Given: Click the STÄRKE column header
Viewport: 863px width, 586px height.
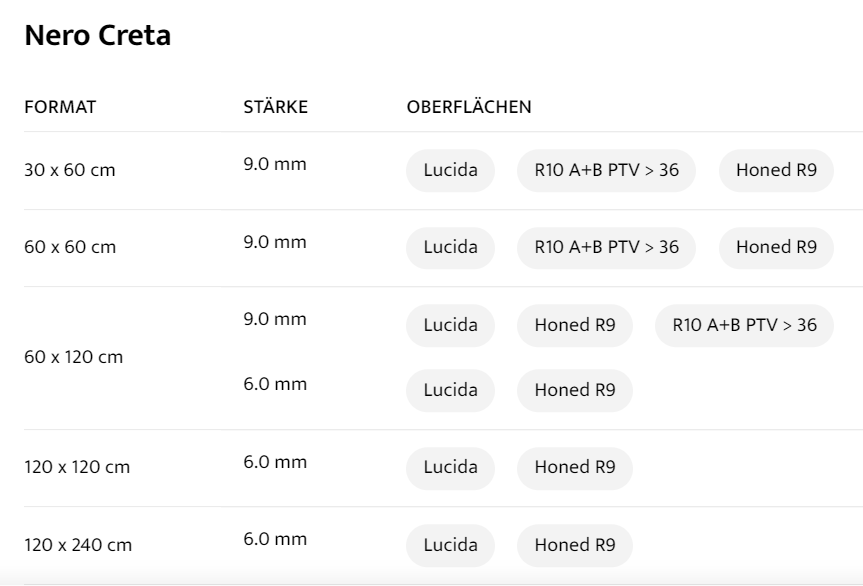Looking at the screenshot, I should [x=275, y=108].
